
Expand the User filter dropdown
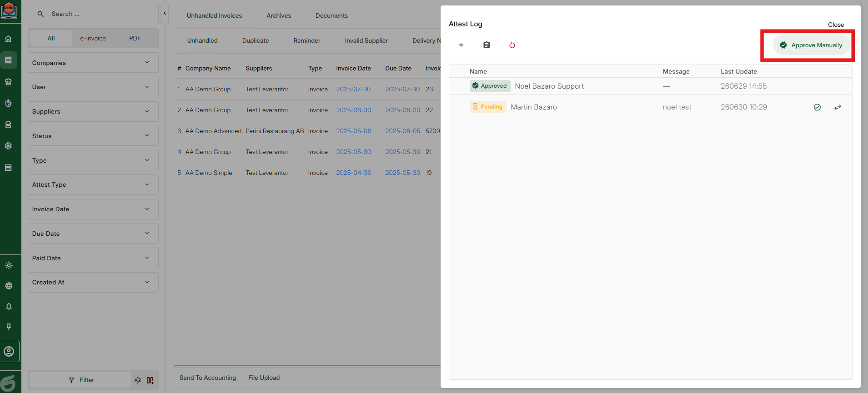coord(93,87)
